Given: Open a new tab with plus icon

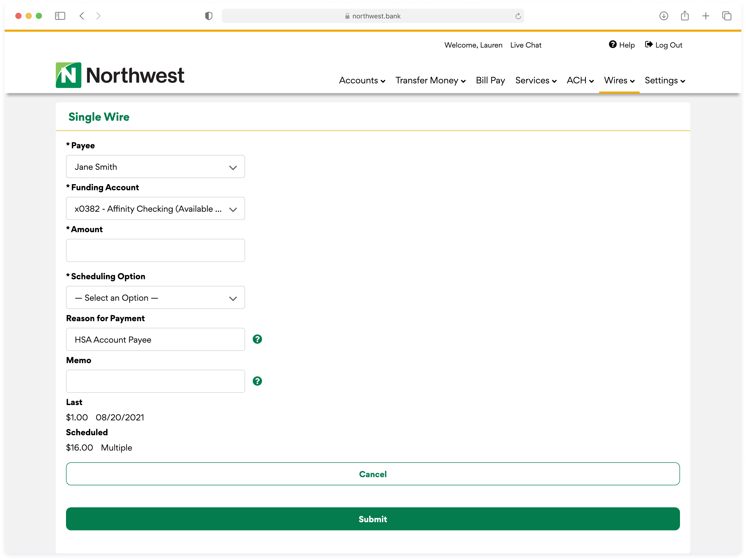Looking at the screenshot, I should coord(706,16).
